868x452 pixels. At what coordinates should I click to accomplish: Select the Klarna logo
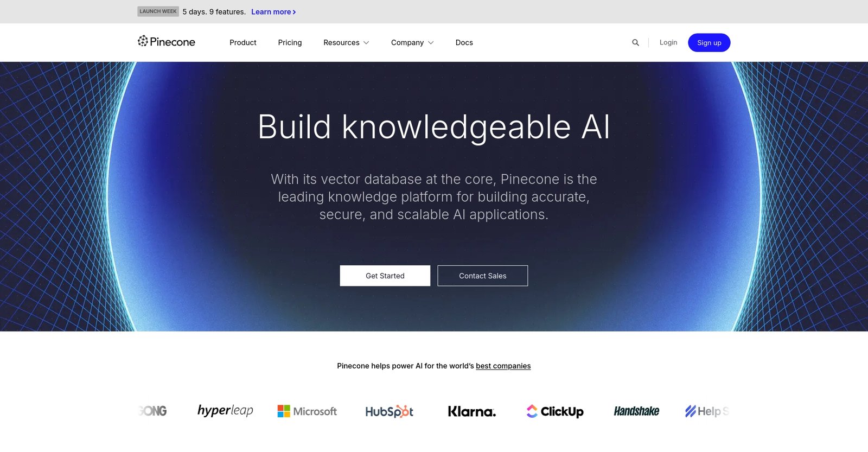(471, 411)
